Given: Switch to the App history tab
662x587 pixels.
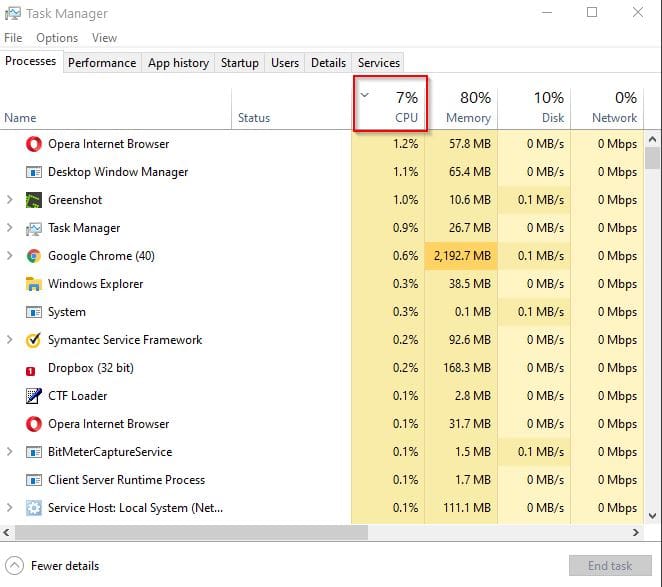Looking at the screenshot, I should point(178,63).
